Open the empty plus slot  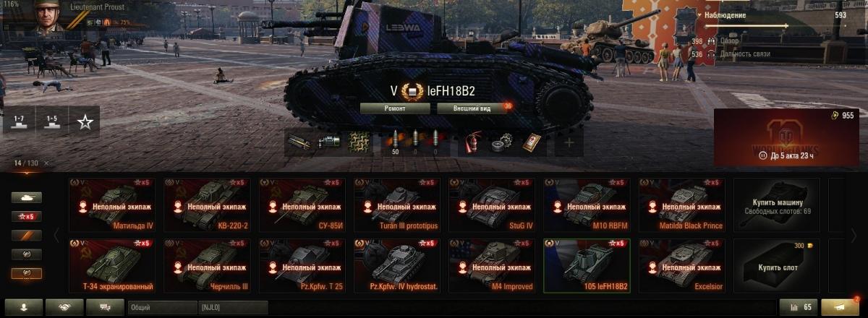[x=569, y=143]
